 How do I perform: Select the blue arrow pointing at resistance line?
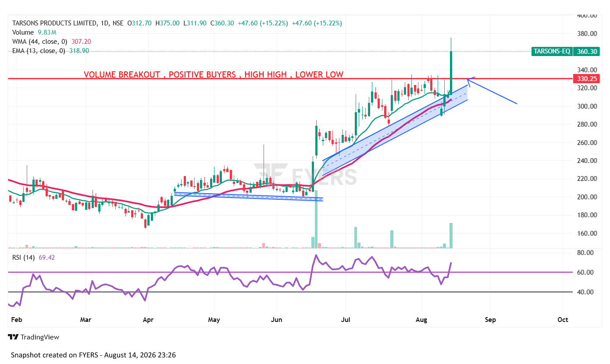[x=492, y=91]
